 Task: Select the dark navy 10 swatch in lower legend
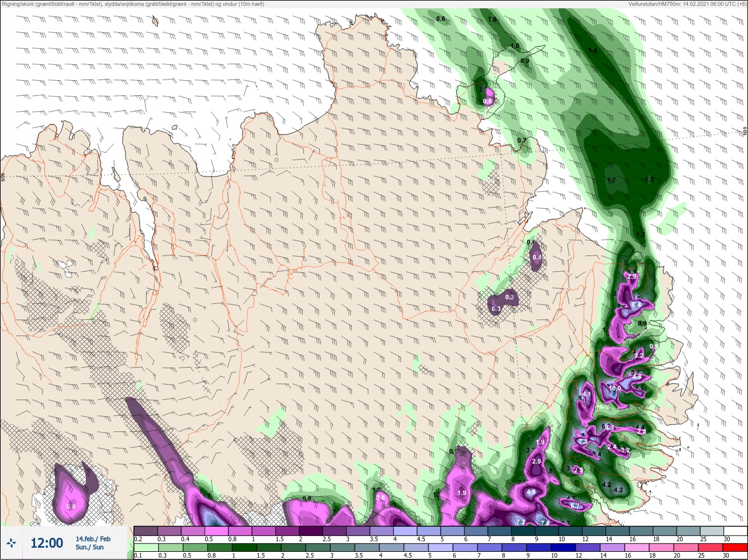pyautogui.click(x=562, y=548)
